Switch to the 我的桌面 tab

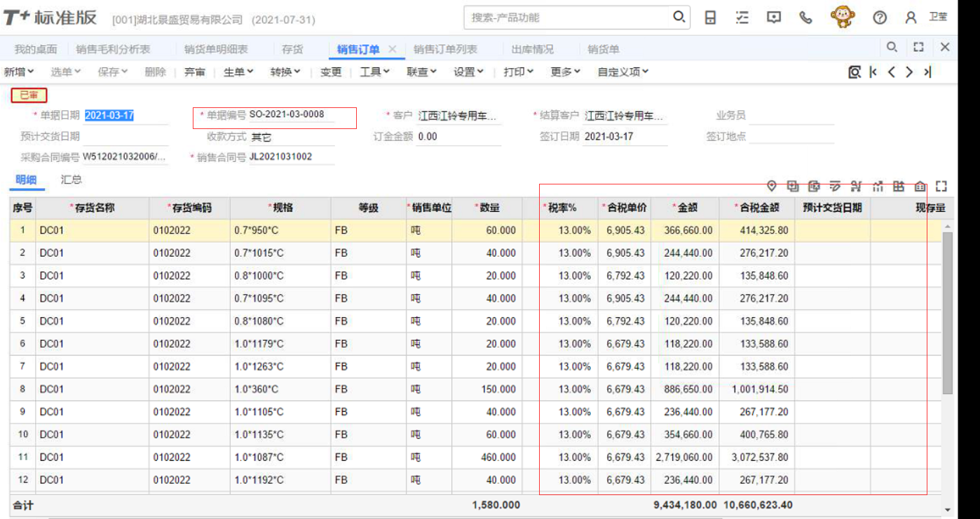point(36,49)
